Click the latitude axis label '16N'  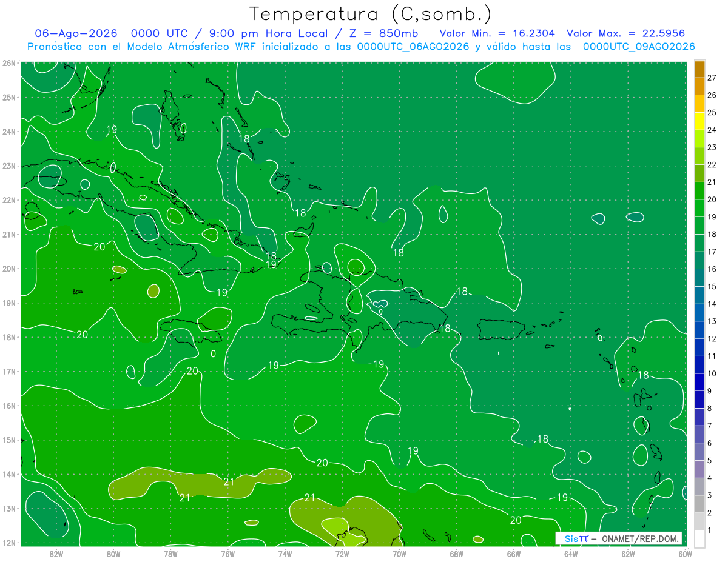pyautogui.click(x=9, y=406)
